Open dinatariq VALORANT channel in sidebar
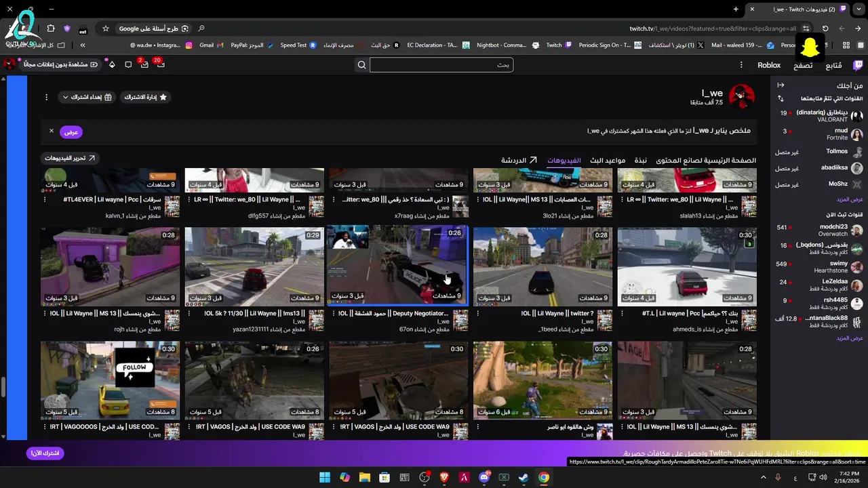This screenshot has height=488, width=868. (819, 116)
